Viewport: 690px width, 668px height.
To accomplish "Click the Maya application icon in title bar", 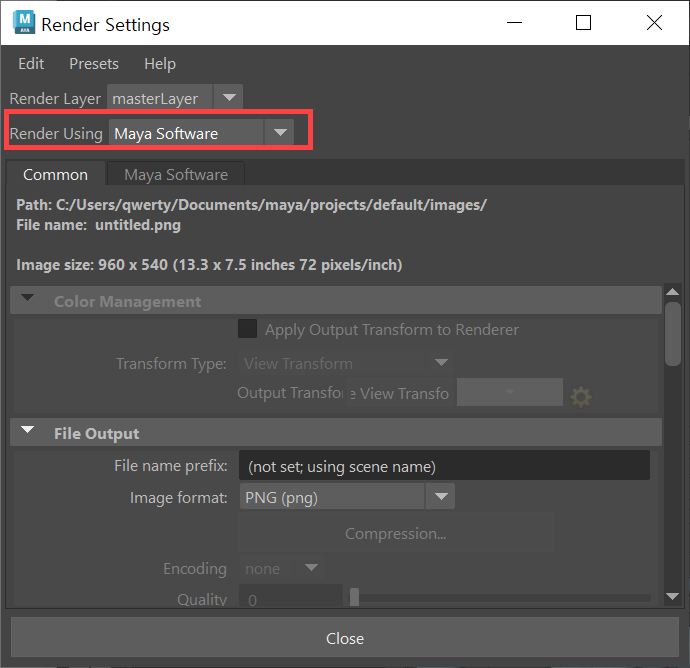I will tap(24, 23).
